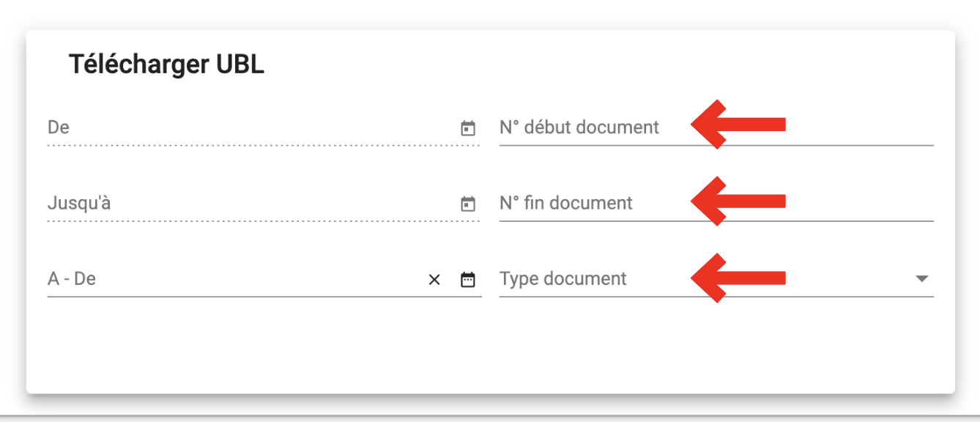Click red arrow pointing at N° fin document
This screenshot has width=980, height=422.
click(x=738, y=200)
